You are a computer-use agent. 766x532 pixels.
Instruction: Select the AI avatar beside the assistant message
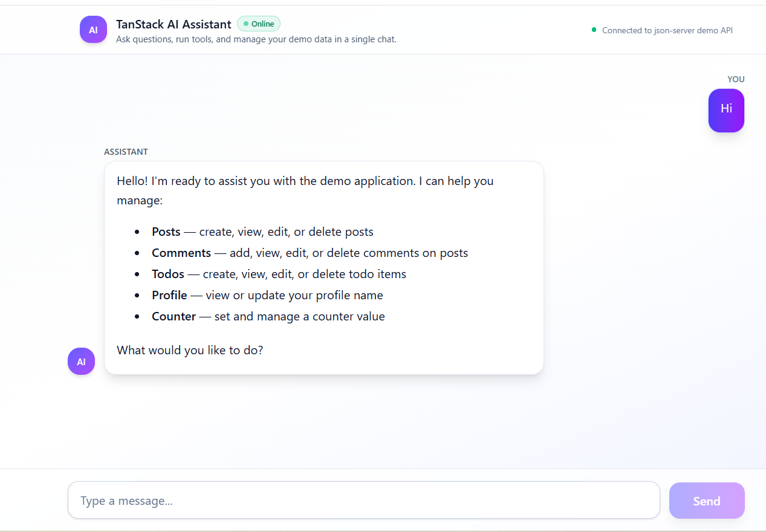click(x=81, y=361)
